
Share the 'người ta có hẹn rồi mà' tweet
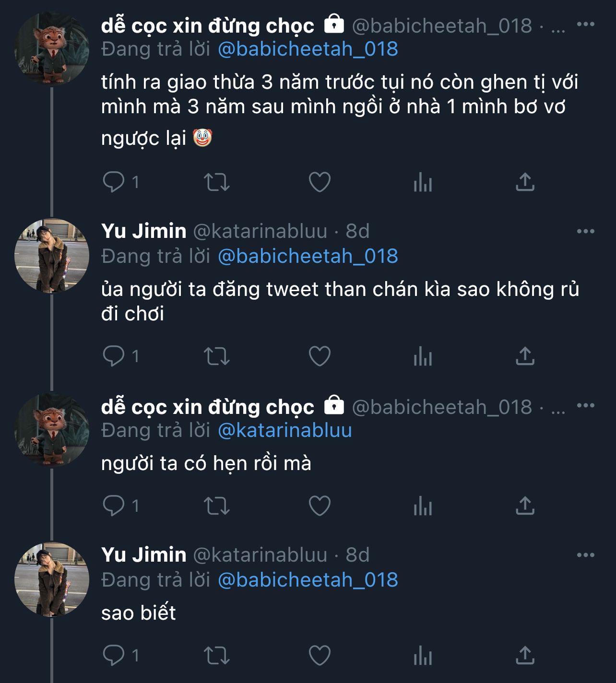pyautogui.click(x=525, y=506)
